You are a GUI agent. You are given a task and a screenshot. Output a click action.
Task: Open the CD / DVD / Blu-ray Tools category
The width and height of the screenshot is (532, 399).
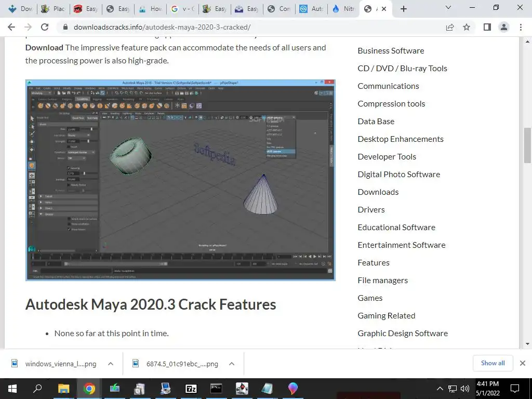click(x=403, y=68)
